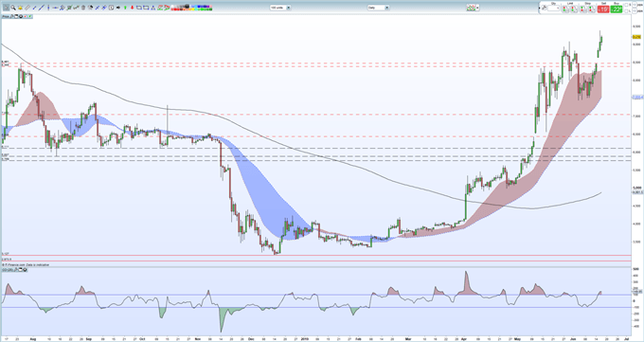Viewport: 644px width, 342px height.
Task: Click the Qty quantity input field
Action: (x=554, y=9)
